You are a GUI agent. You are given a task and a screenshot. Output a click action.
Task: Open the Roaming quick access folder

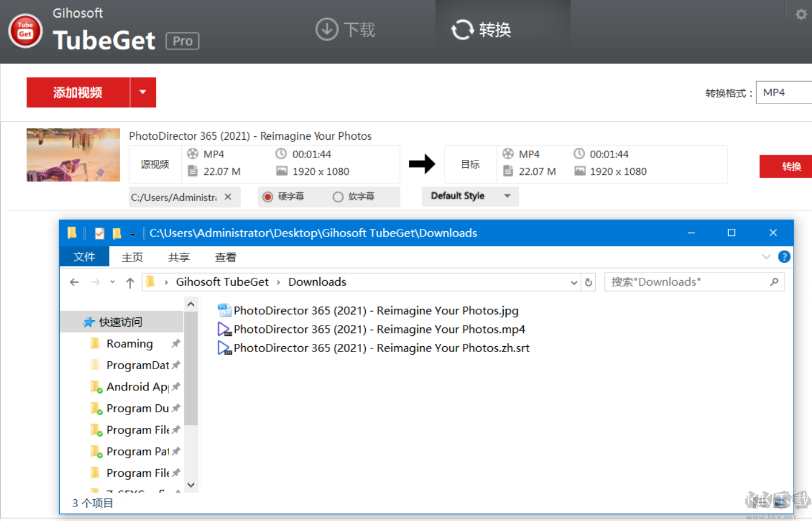coord(129,344)
